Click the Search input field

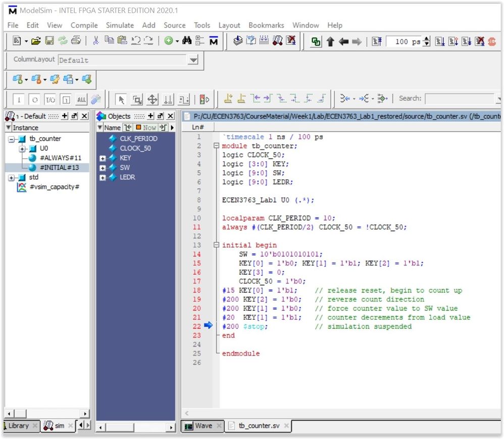pos(460,99)
